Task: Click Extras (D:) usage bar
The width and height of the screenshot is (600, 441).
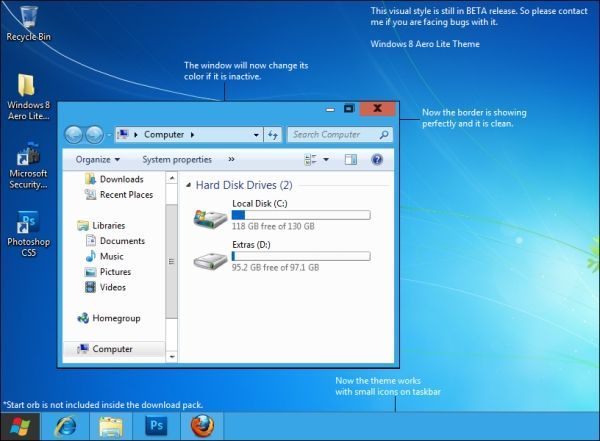Action: click(301, 256)
